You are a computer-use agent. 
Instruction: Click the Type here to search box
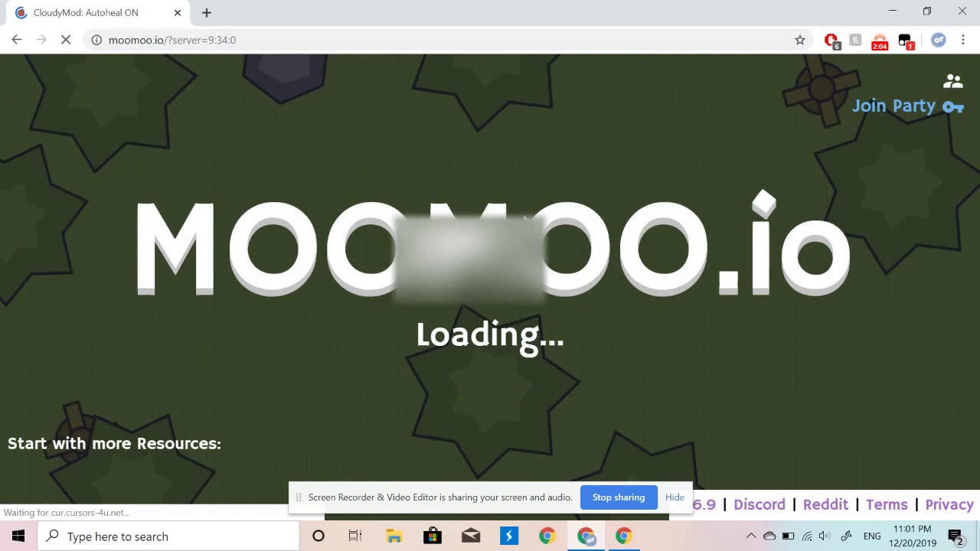(168, 536)
